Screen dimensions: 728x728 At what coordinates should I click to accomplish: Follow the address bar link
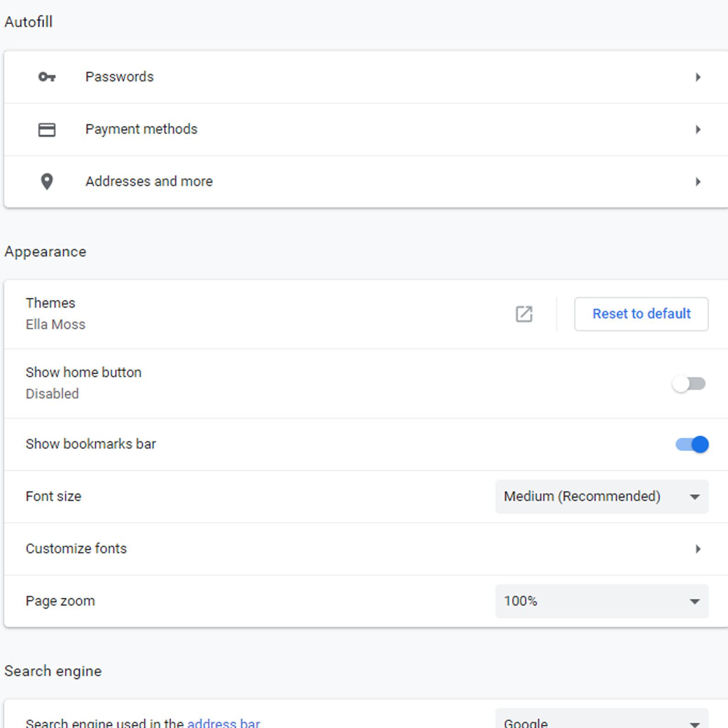click(x=223, y=723)
